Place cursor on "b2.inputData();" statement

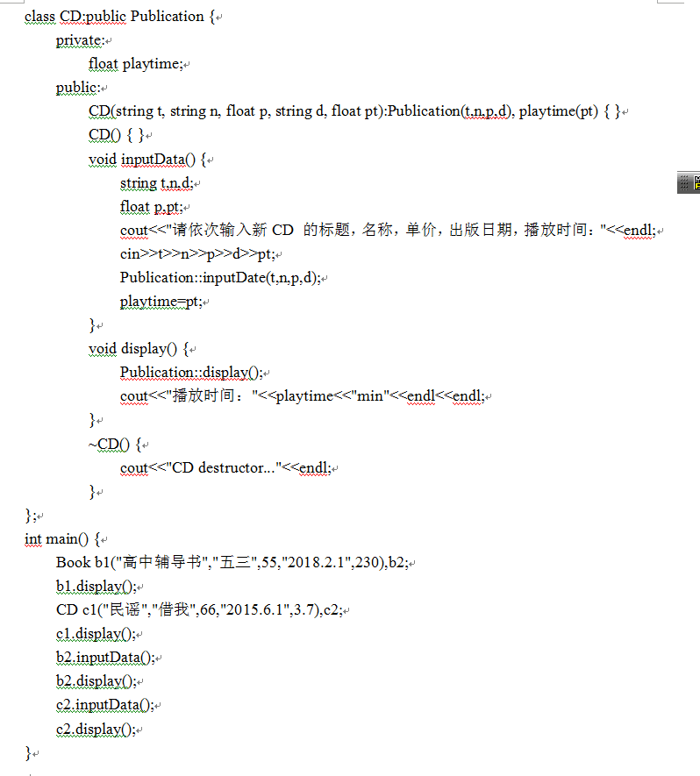tap(105, 657)
